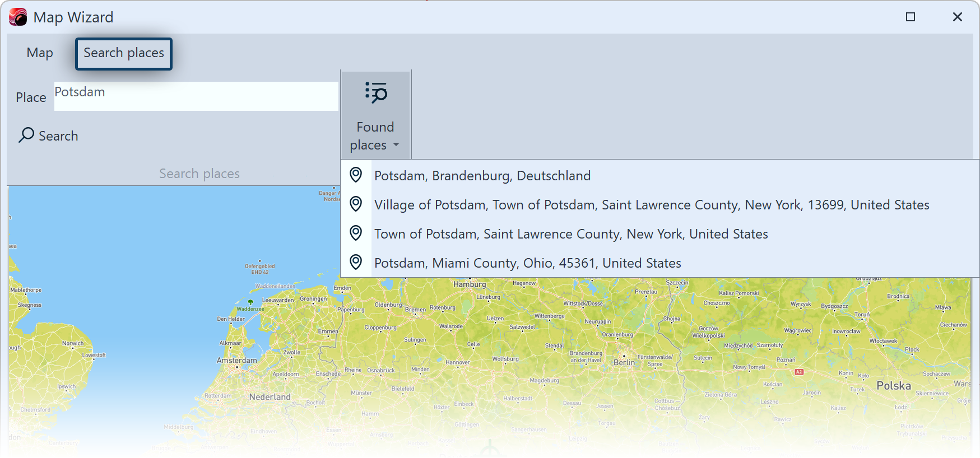Screen dimensions: 980x458
Task: Click the Found places list-search icon
Action: (x=376, y=93)
